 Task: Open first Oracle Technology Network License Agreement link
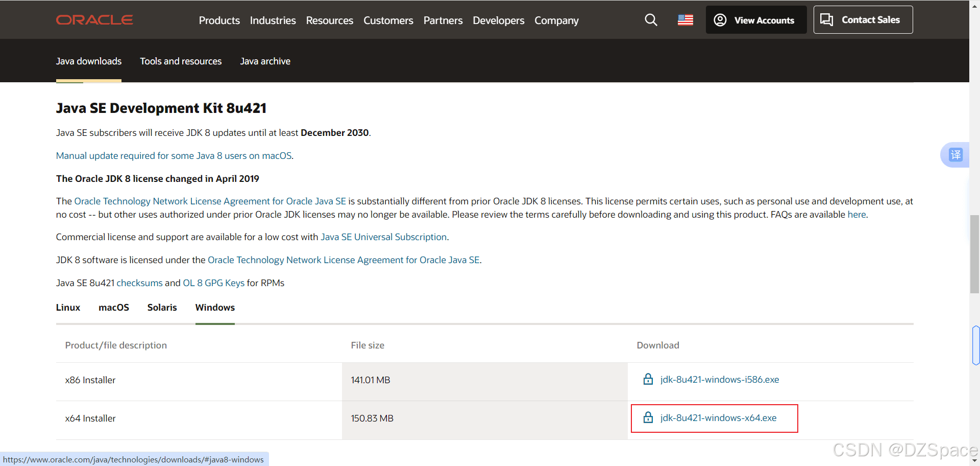click(210, 201)
